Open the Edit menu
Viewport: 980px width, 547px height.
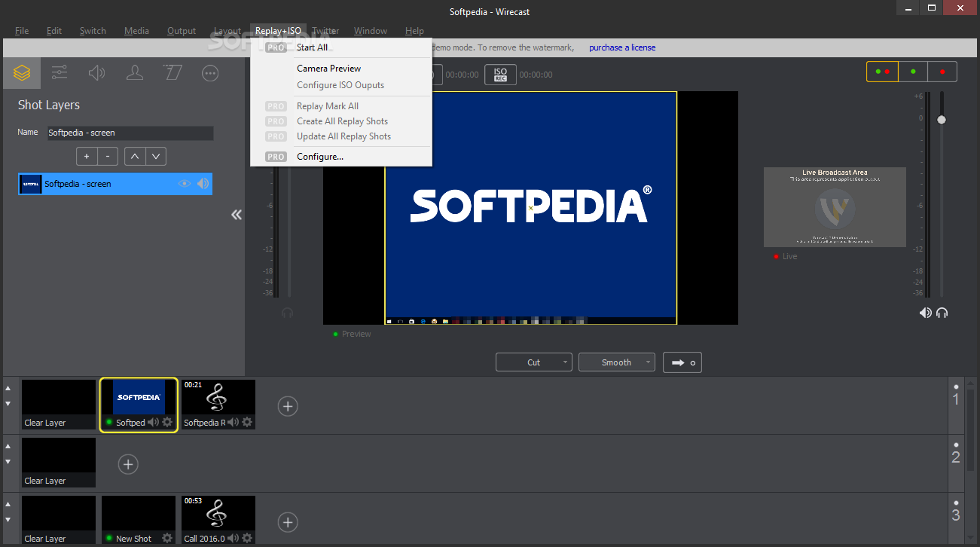(54, 31)
